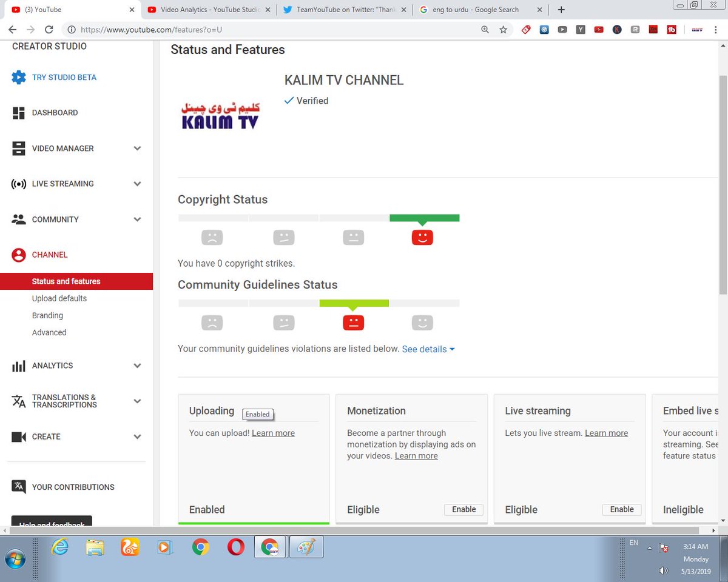Expand Translations & Transcriptions section

pyautogui.click(x=137, y=401)
